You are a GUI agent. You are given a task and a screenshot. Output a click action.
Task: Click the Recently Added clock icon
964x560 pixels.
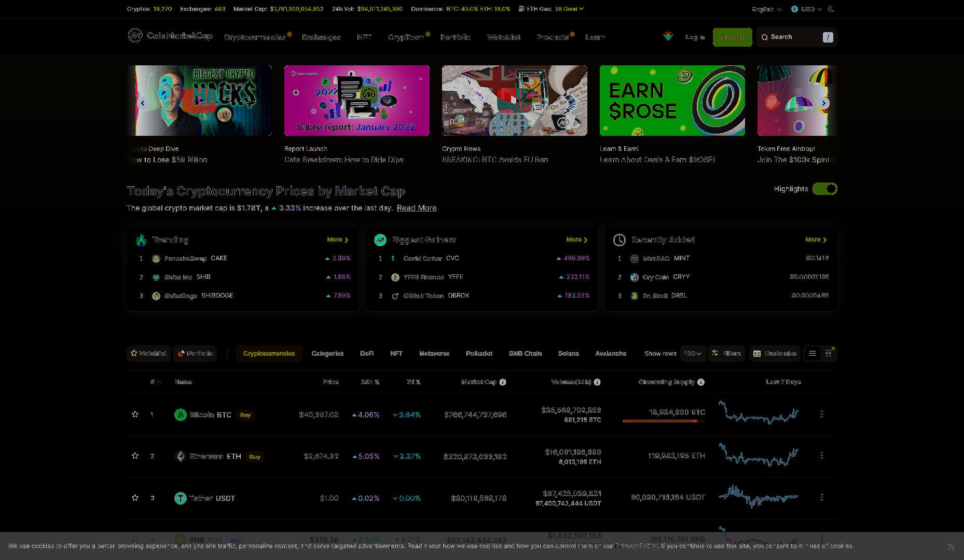pyautogui.click(x=619, y=240)
